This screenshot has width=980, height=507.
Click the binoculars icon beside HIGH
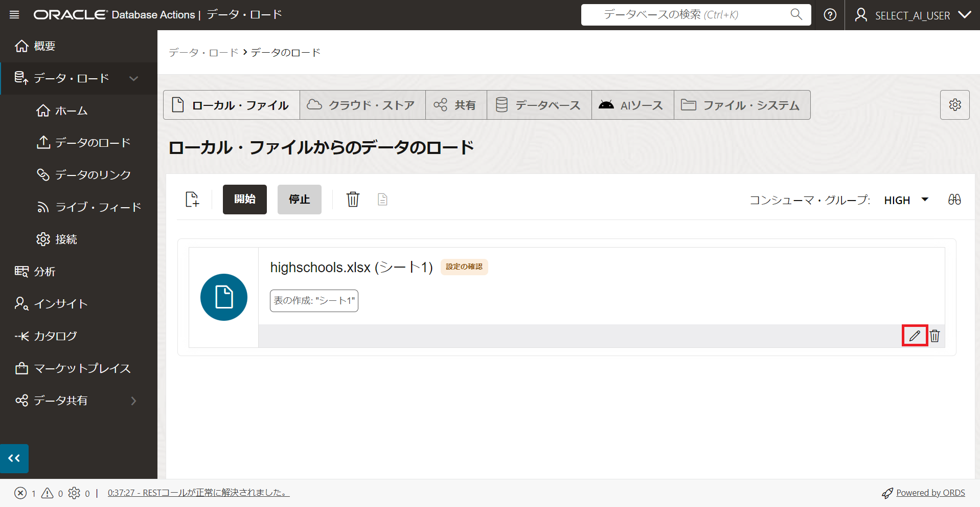[954, 200]
